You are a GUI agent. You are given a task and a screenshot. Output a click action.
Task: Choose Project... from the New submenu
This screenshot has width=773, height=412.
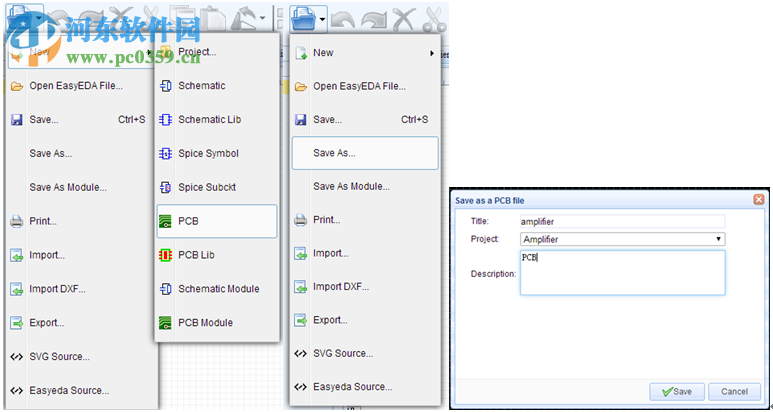[217, 52]
